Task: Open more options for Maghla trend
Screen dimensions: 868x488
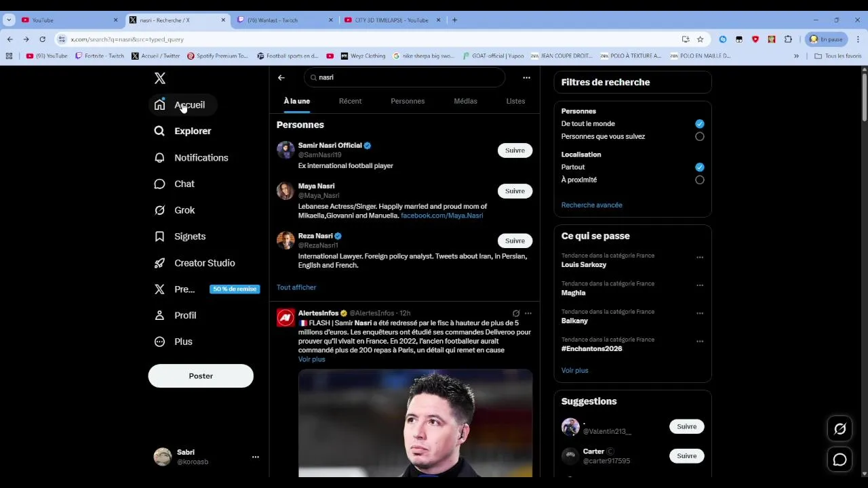Action: coord(700,285)
